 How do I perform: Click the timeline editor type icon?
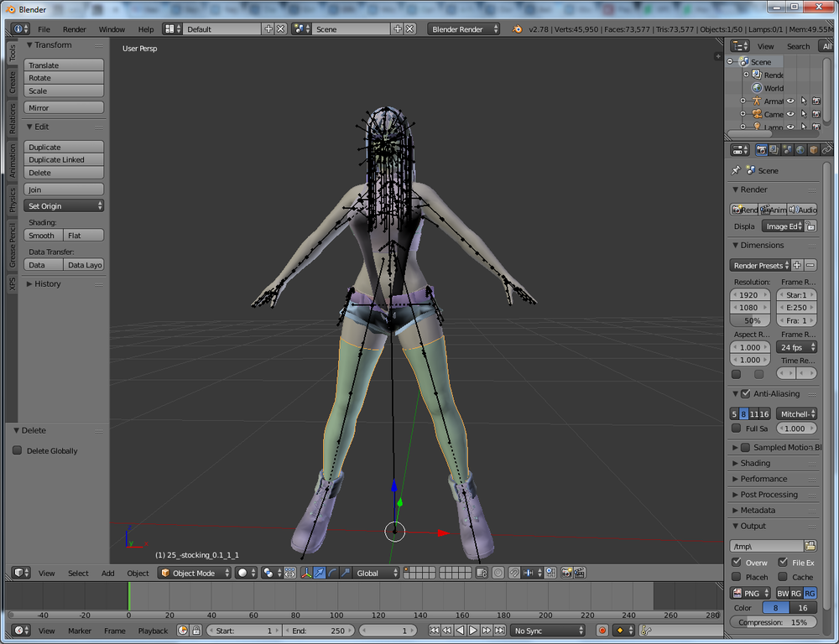(22, 631)
